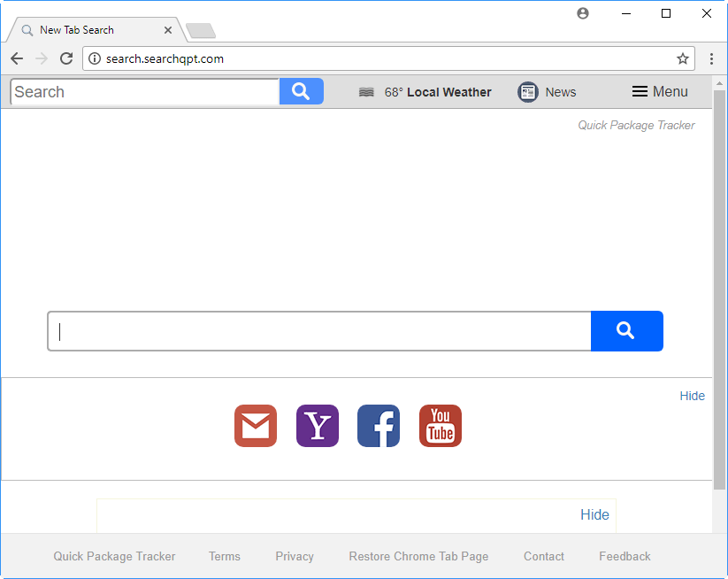This screenshot has width=728, height=579.
Task: Go back using the back arrow
Action: click(17, 58)
